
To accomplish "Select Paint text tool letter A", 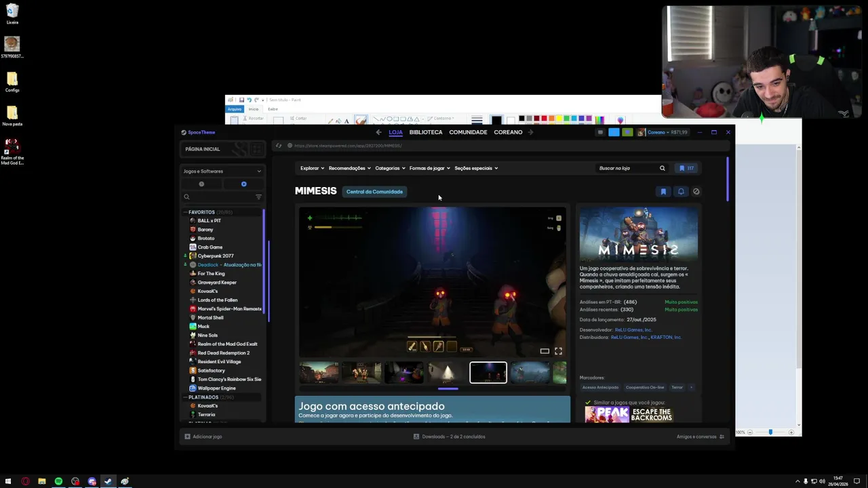I will point(347,121).
